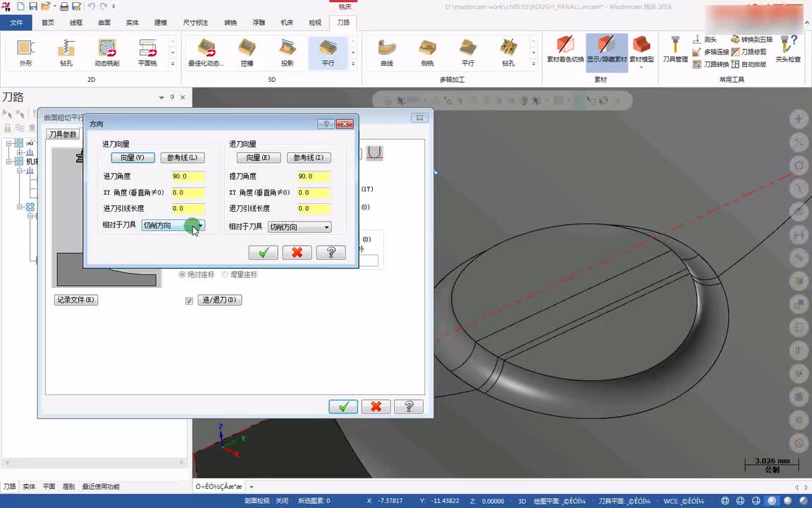Open the 刀具参数 dialog tab
Viewport: 812px width, 508px height.
63,134
